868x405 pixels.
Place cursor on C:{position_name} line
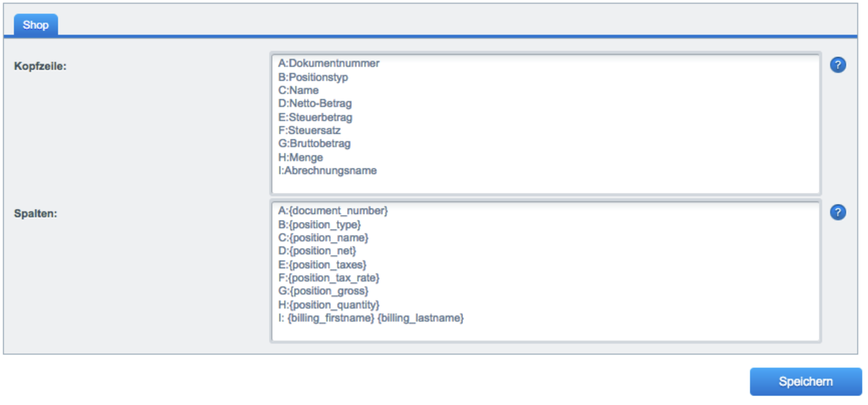pyautogui.click(x=323, y=238)
